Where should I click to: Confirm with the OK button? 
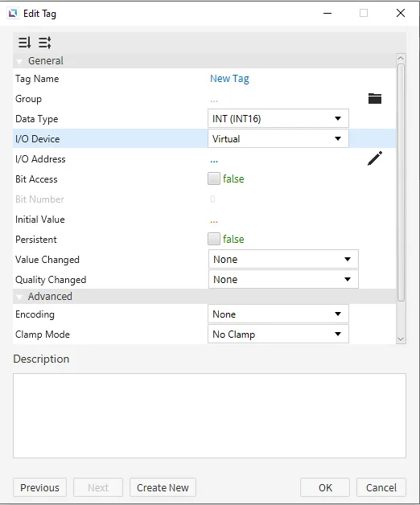tap(325, 487)
